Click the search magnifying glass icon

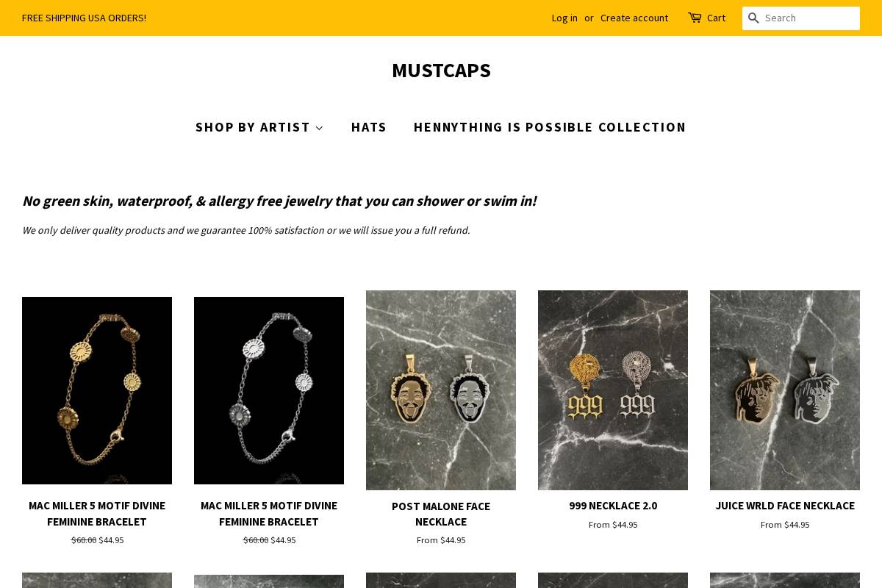pyautogui.click(x=753, y=18)
